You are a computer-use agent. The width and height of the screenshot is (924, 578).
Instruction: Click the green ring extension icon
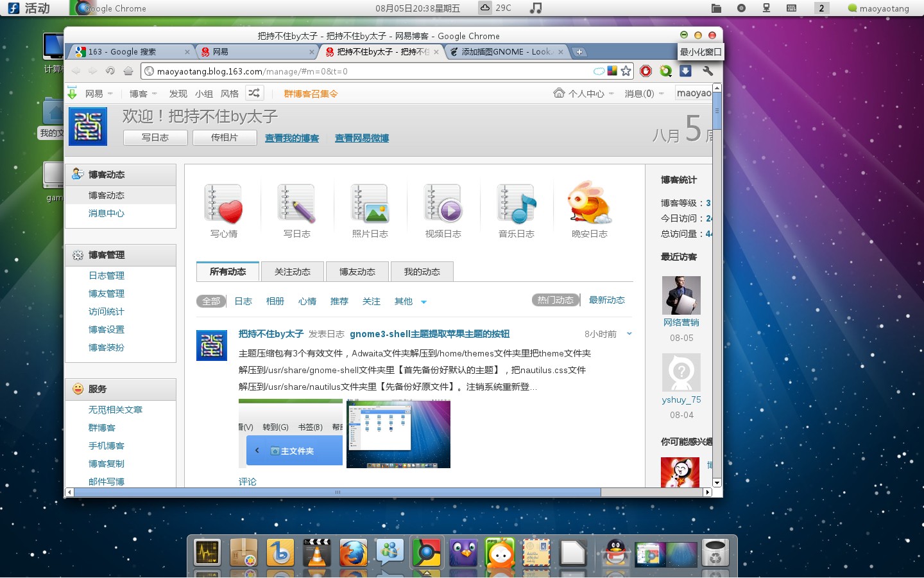(x=665, y=71)
